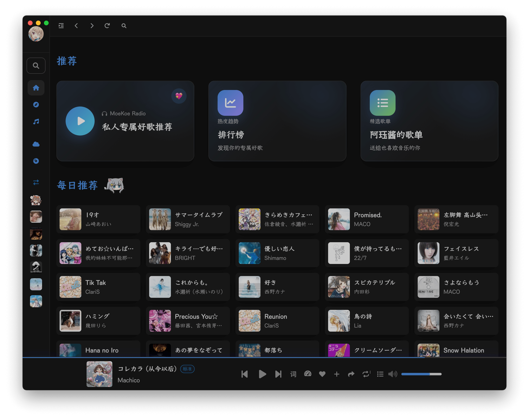The height and width of the screenshot is (420, 529).
Task: Open the 阿珏酱的歌单 playlist card
Action: (429, 121)
